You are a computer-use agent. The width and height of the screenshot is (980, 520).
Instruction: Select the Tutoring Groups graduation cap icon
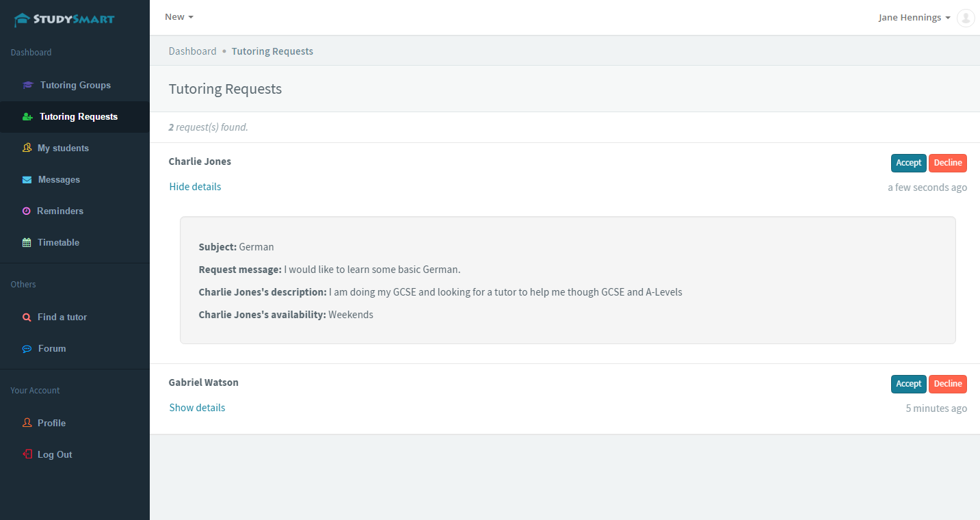point(27,85)
